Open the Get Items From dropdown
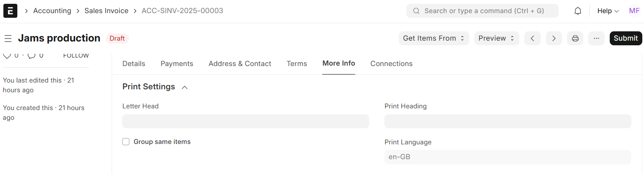Viewport: 644px width, 174px height. tap(433, 39)
